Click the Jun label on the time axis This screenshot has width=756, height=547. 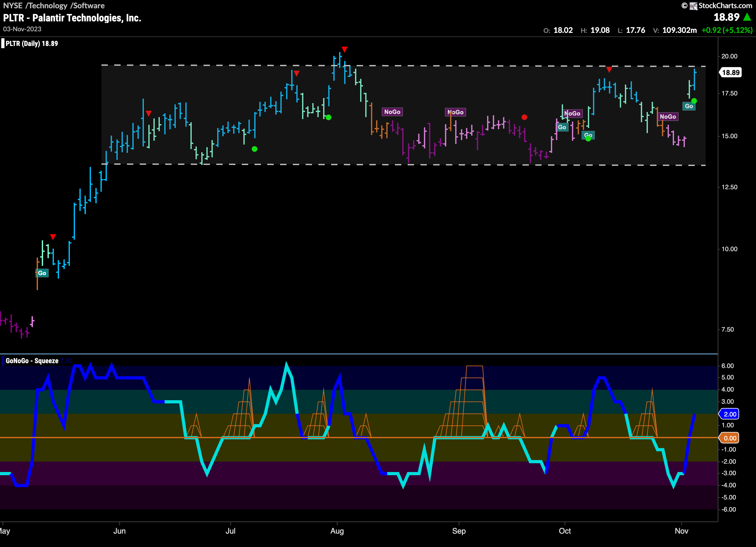[119, 531]
